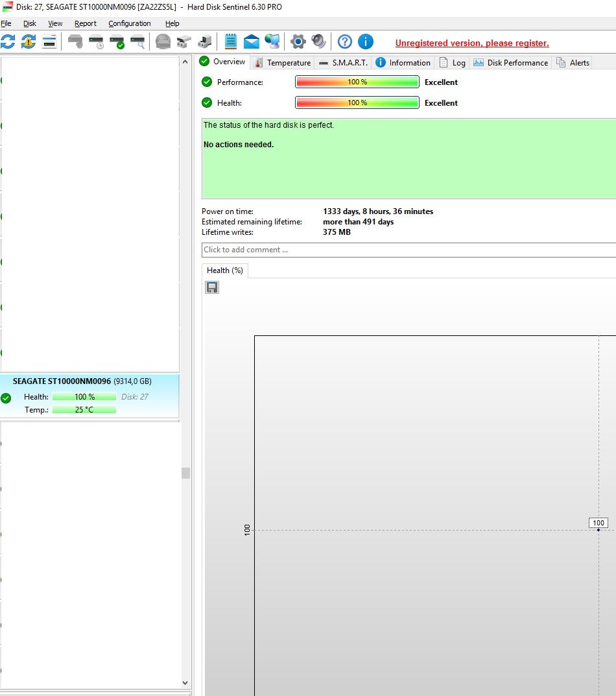Switch to the S.M.A.R.T. tab
616x696 pixels.
[344, 62]
